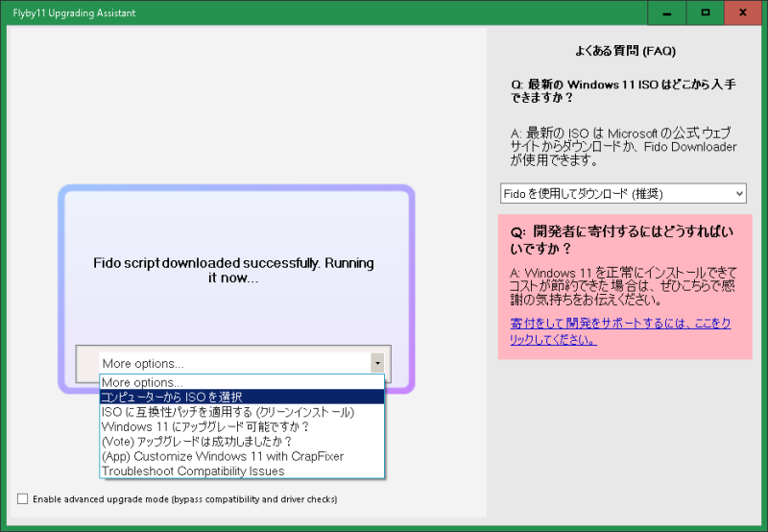Click the 'Fido script downloaded successfully' status message
Viewport: 768px width, 532px height.
tap(233, 270)
